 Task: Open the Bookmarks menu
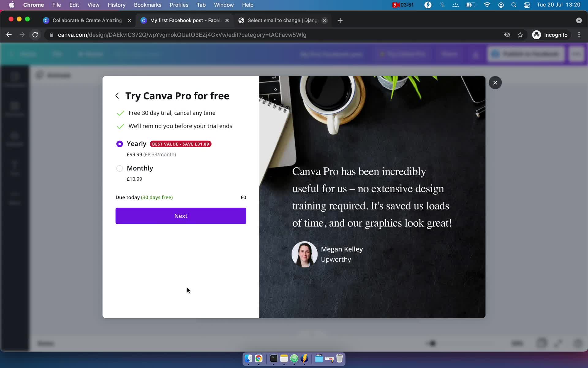pos(148,5)
